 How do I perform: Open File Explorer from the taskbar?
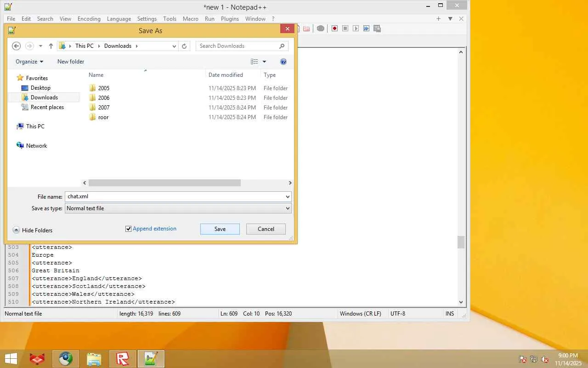pyautogui.click(x=94, y=359)
